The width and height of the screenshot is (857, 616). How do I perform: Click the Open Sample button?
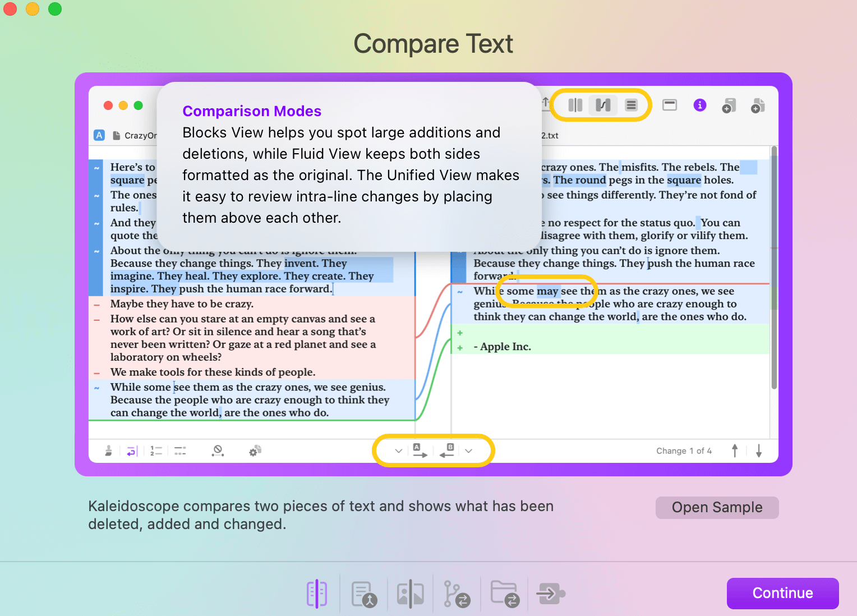click(717, 507)
